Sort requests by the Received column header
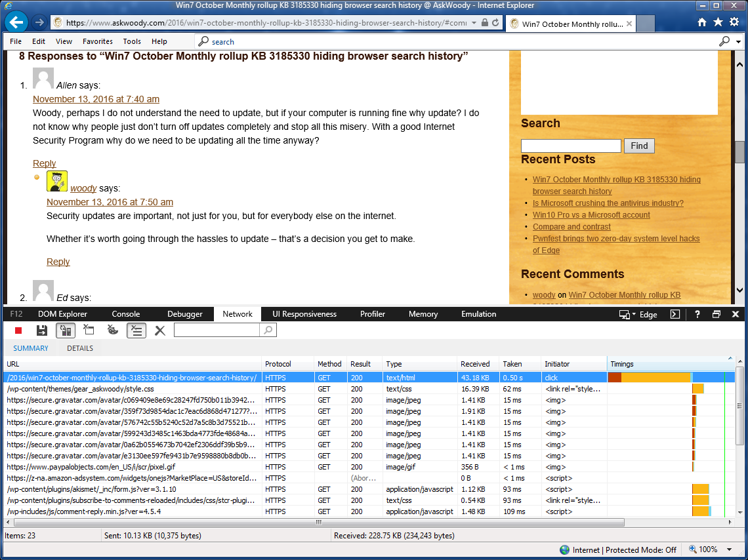This screenshot has height=560, width=748. (x=478, y=364)
